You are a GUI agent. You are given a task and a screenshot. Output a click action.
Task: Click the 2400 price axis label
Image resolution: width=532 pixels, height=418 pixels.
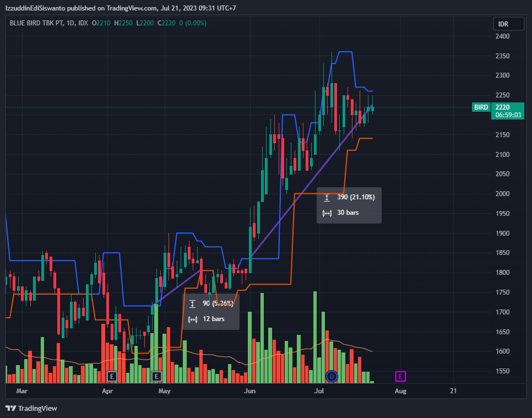[502, 36]
